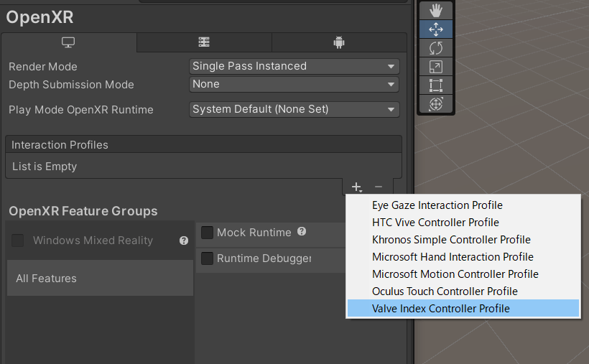Screen dimensions: 589x364
Task: Click the Render Mode label
Action: (43, 67)
